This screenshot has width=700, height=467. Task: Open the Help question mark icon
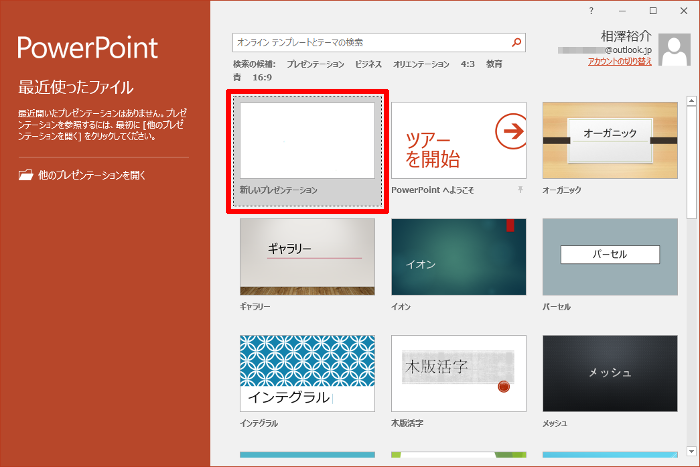[591, 11]
